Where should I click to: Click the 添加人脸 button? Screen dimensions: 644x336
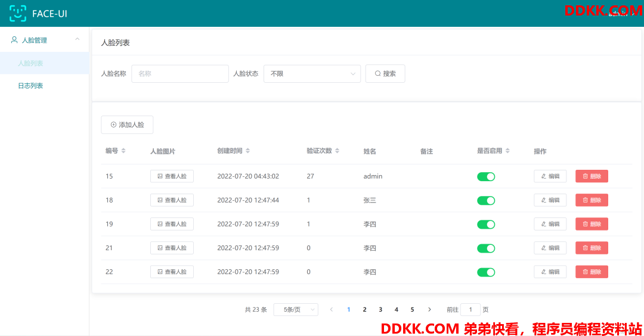point(127,125)
